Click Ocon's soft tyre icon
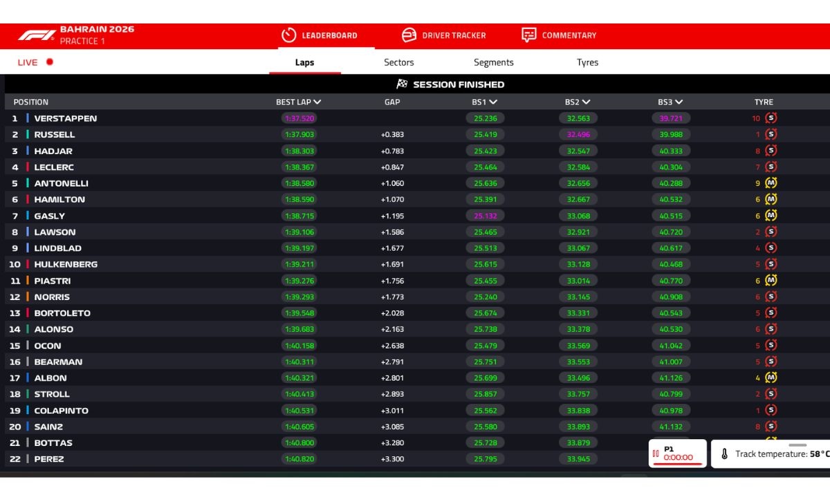Viewport: 830px width, 504px height. 771,346
